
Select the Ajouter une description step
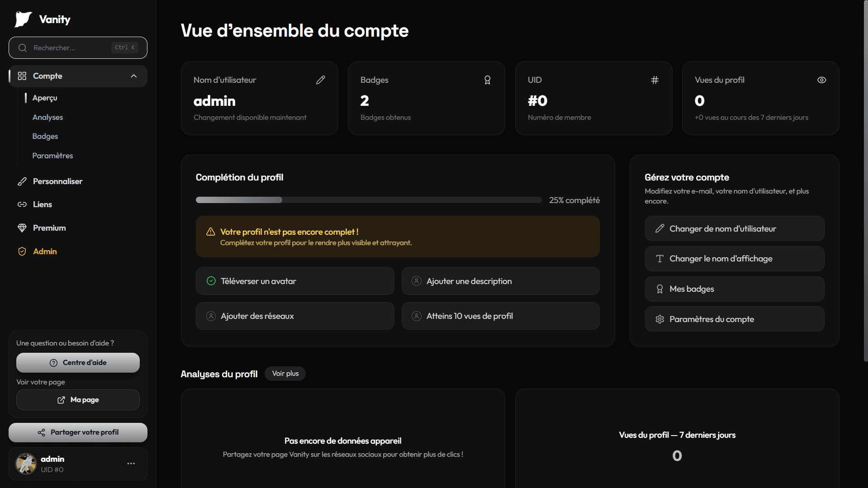[500, 281]
